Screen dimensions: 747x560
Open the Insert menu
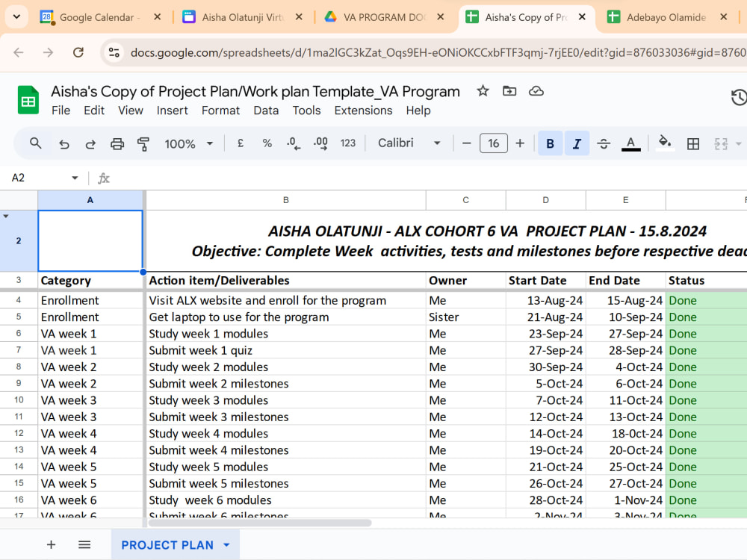click(x=172, y=111)
